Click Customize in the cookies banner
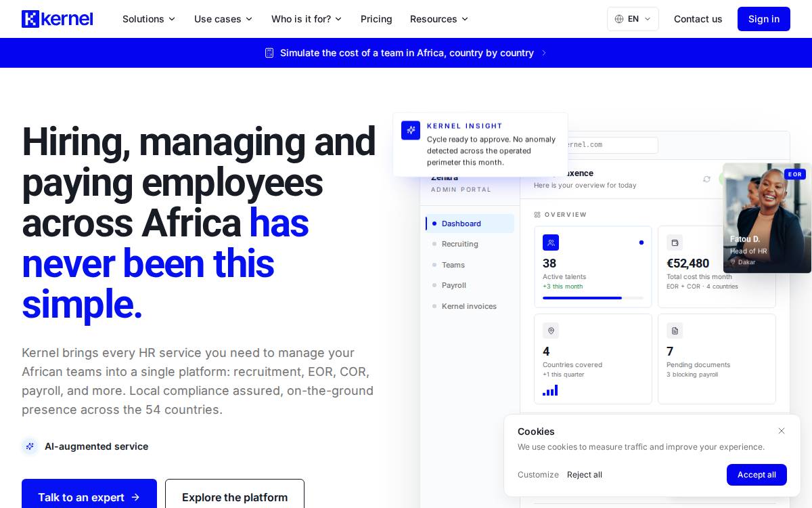 tap(538, 475)
